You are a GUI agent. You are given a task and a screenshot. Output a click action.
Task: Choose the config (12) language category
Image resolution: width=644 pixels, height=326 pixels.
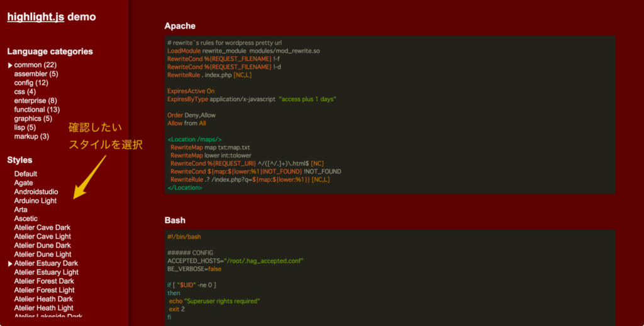(x=31, y=83)
